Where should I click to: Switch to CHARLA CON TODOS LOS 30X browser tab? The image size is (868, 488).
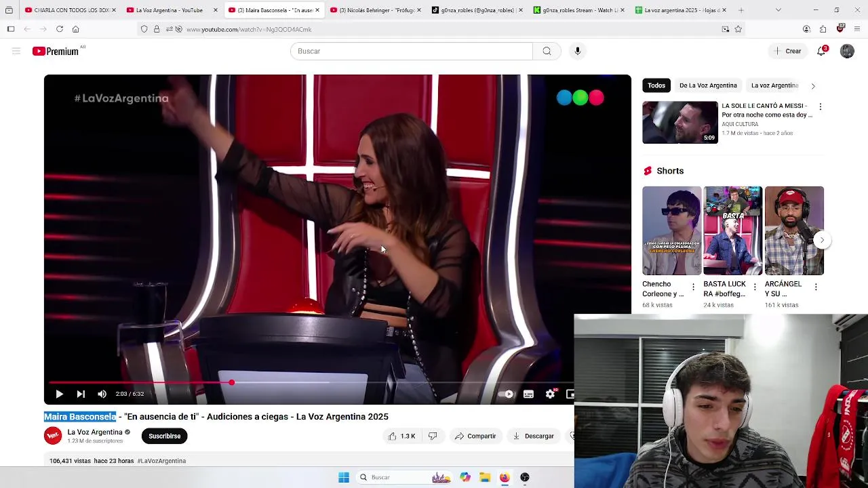71,10
